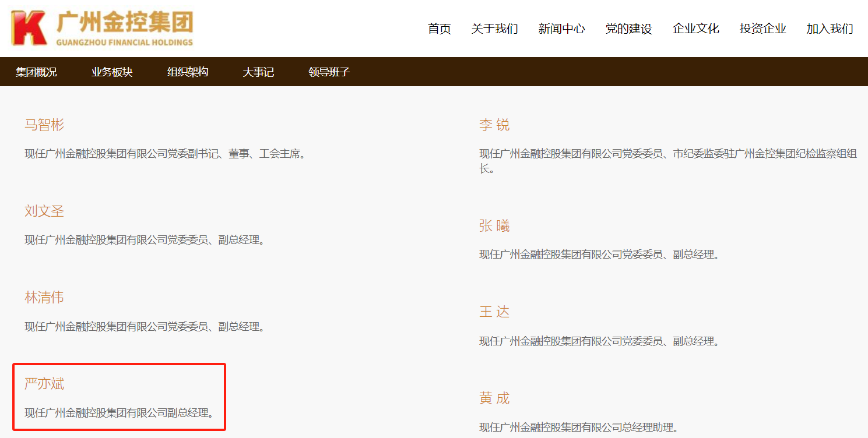Click the Guangzhou Financial Holdings logo
This screenshot has height=438, width=868.
(x=103, y=27)
